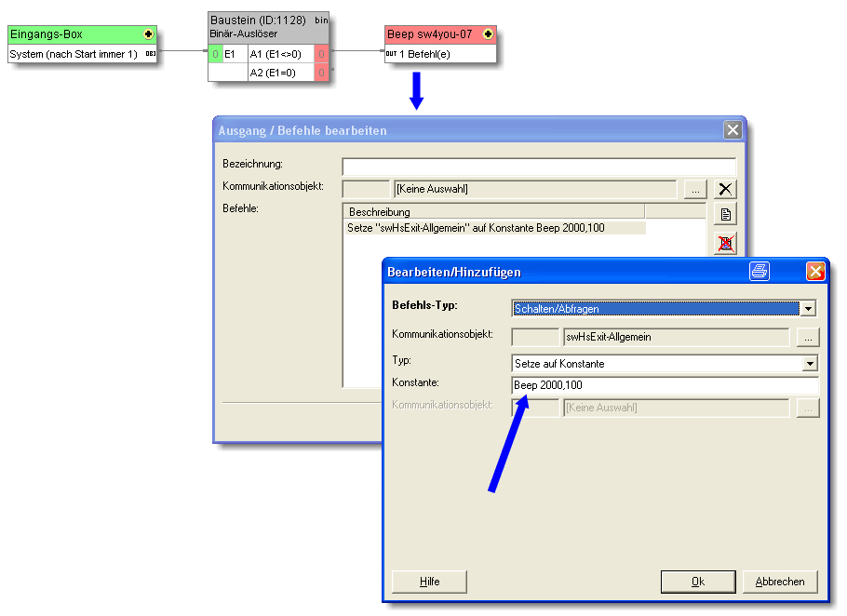
Task: Click the document icon next to the Befehle list
Action: pyautogui.click(x=725, y=215)
